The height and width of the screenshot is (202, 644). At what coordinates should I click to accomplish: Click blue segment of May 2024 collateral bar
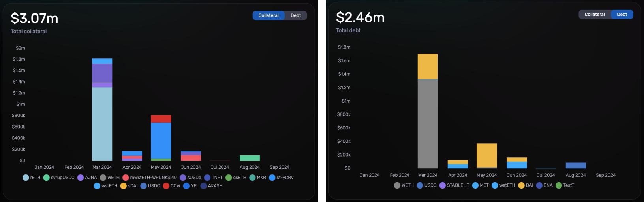click(x=161, y=141)
